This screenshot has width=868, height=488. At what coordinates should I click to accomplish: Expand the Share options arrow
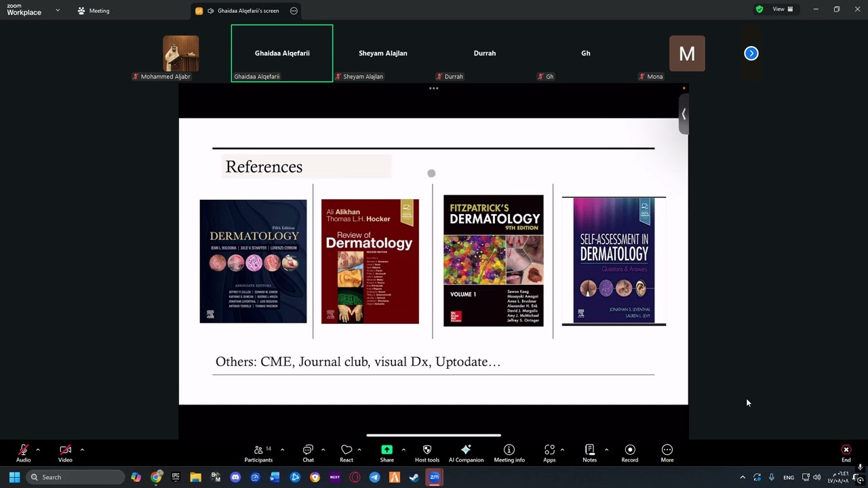pyautogui.click(x=403, y=449)
